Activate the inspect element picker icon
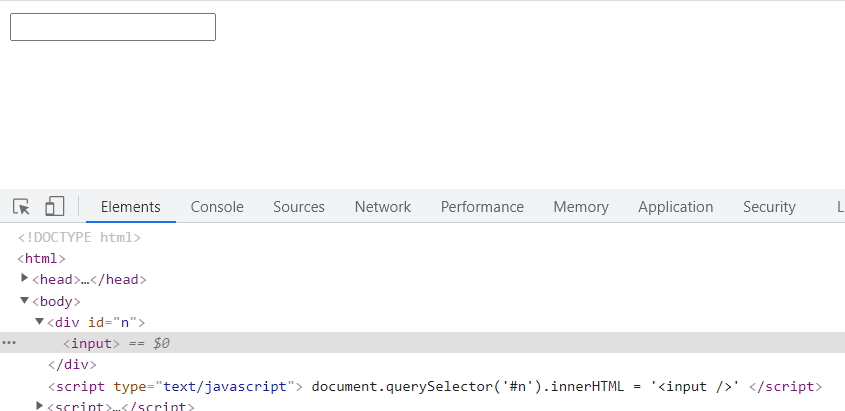The width and height of the screenshot is (845, 411). [x=22, y=207]
